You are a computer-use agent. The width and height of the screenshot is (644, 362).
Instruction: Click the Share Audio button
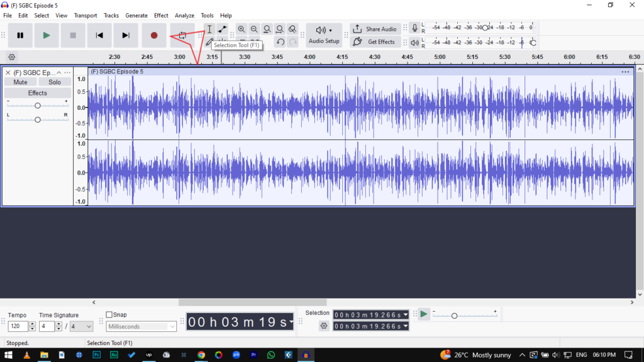pyautogui.click(x=375, y=29)
